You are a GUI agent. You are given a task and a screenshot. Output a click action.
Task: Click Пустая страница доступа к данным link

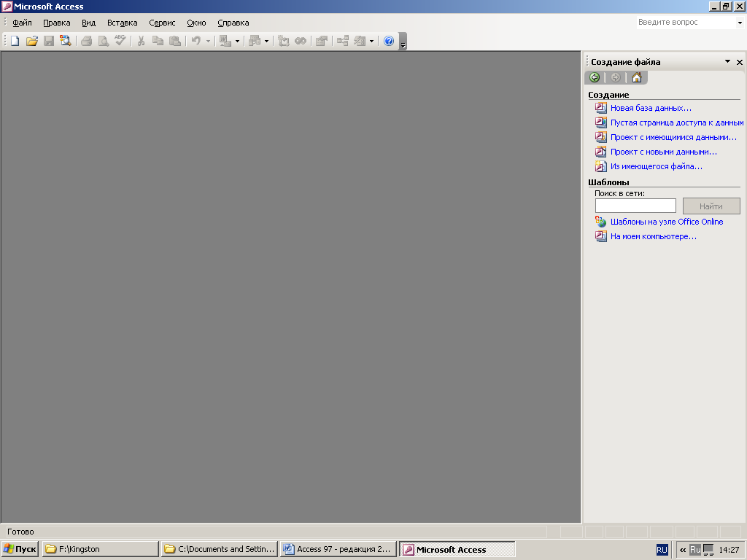tap(677, 122)
